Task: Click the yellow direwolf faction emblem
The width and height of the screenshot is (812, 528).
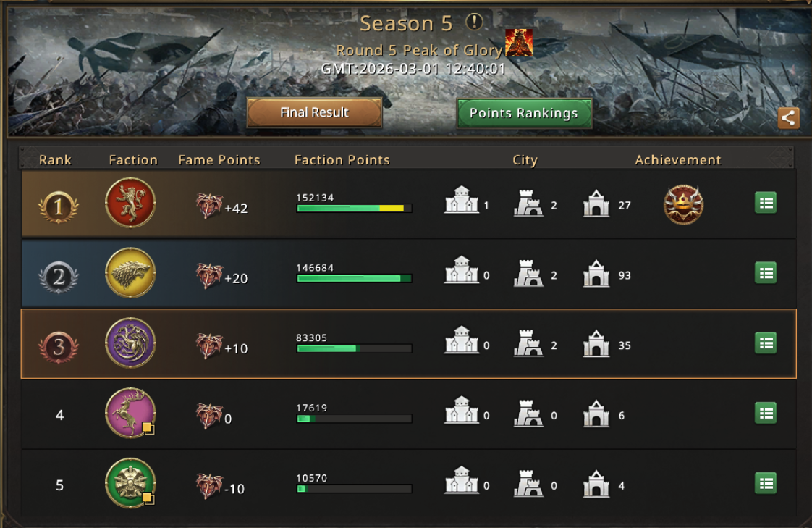Action: [130, 272]
